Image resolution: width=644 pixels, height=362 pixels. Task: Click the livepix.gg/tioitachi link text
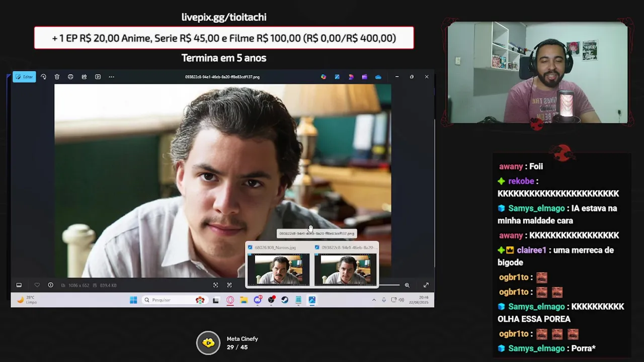pos(224,17)
